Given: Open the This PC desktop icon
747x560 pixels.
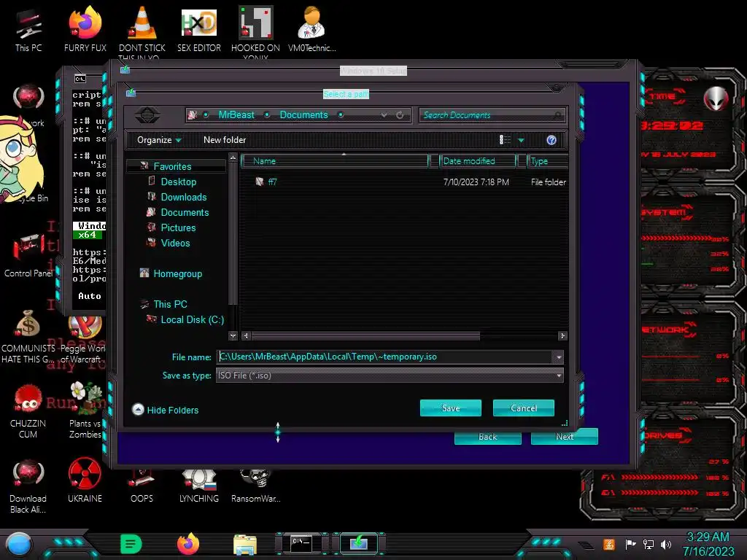Looking at the screenshot, I should point(28,29).
